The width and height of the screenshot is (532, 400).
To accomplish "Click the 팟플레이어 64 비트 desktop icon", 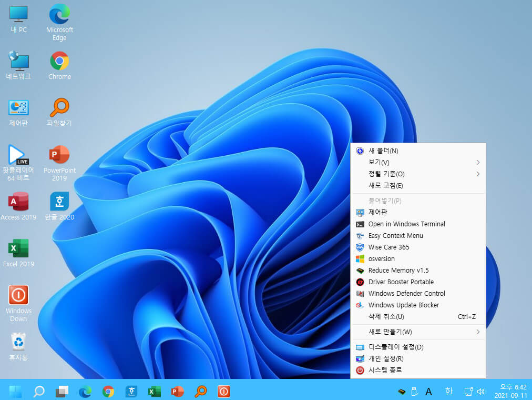I will point(18,163).
